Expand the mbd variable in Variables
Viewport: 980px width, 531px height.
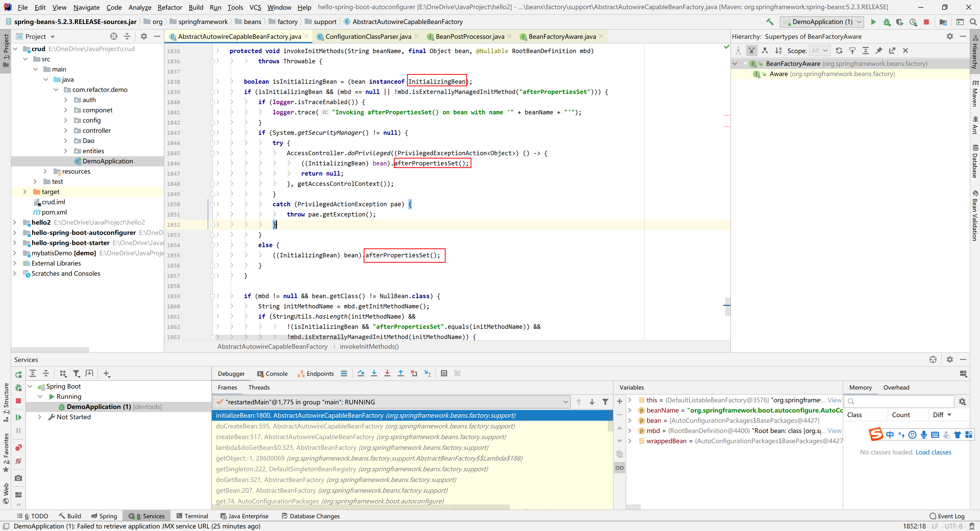[630, 430]
